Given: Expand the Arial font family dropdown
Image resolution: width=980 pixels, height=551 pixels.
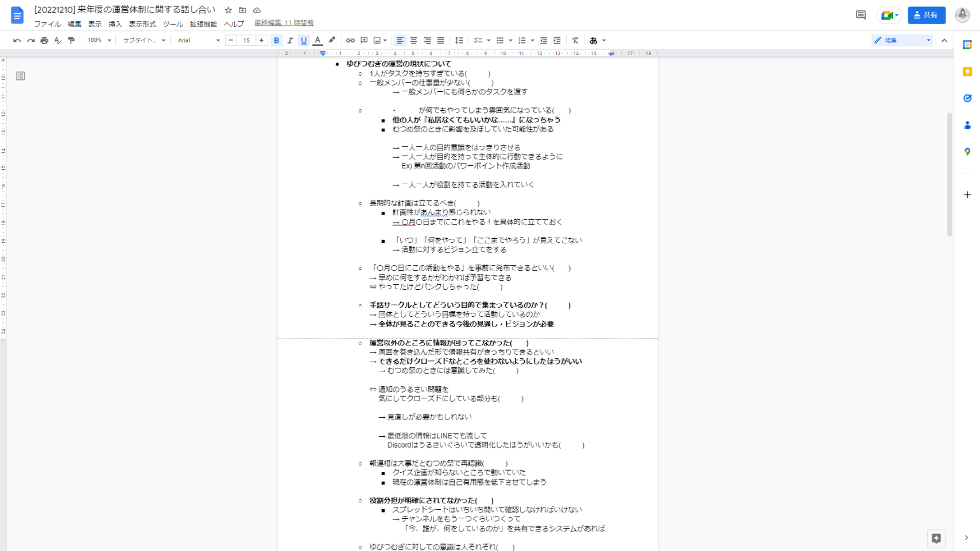Looking at the screenshot, I should click(199, 41).
